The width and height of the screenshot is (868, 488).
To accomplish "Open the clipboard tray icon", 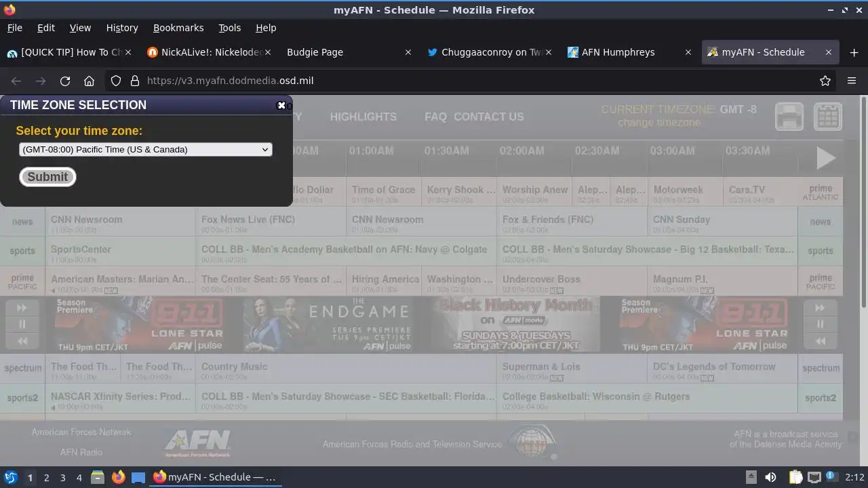I will 795,477.
